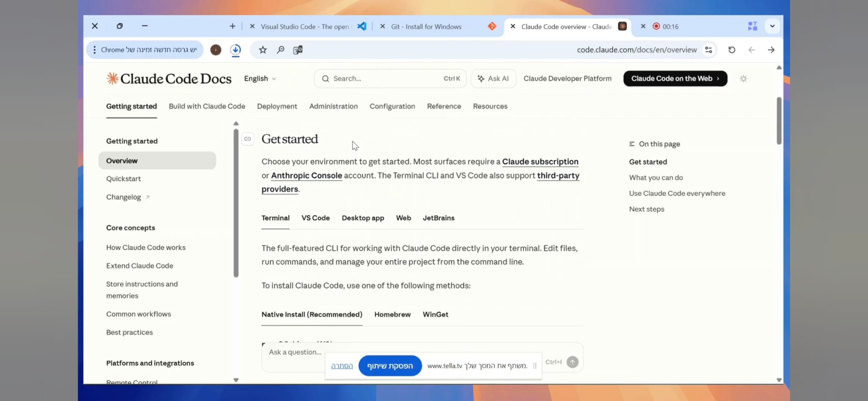
Task: Open Best practices sidebar item
Action: 129,332
